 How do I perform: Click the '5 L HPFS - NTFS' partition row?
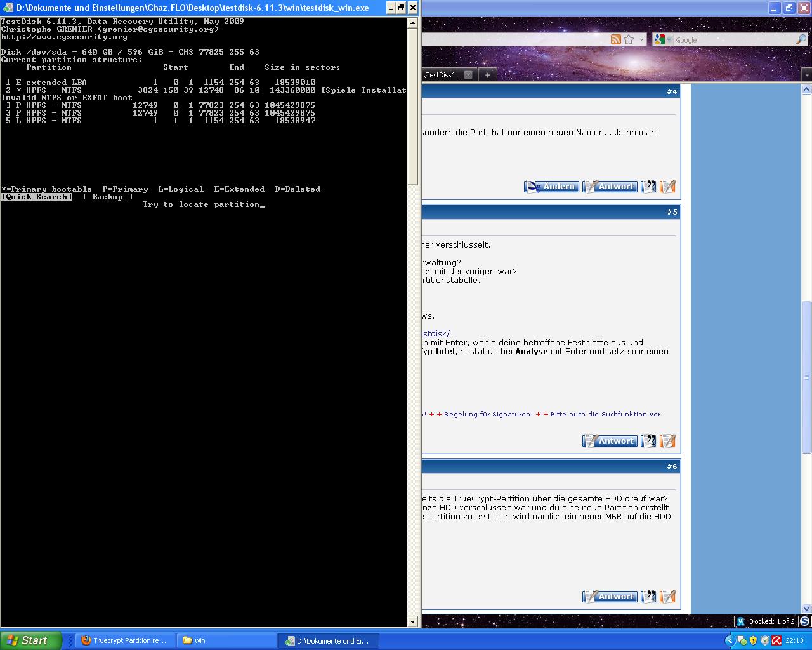tap(161, 121)
